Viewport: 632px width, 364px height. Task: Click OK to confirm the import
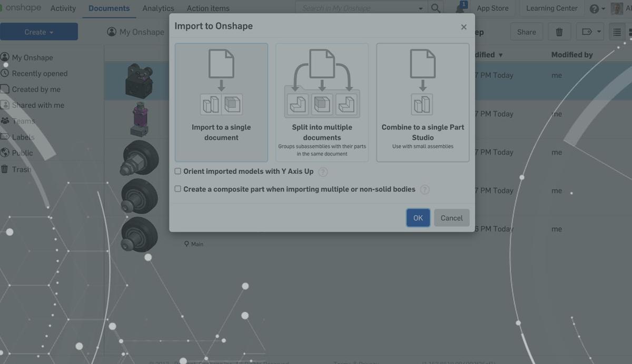(x=418, y=217)
